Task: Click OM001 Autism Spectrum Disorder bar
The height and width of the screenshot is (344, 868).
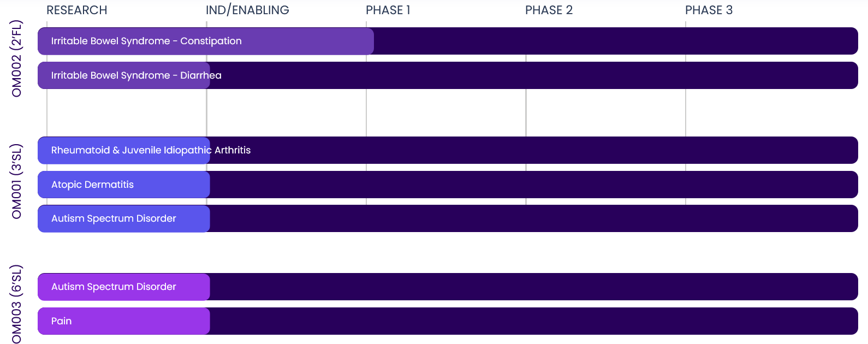Action: 124,218
